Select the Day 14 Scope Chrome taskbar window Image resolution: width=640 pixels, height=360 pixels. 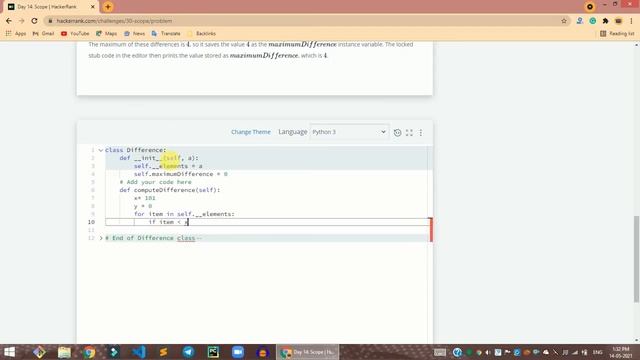coord(308,352)
